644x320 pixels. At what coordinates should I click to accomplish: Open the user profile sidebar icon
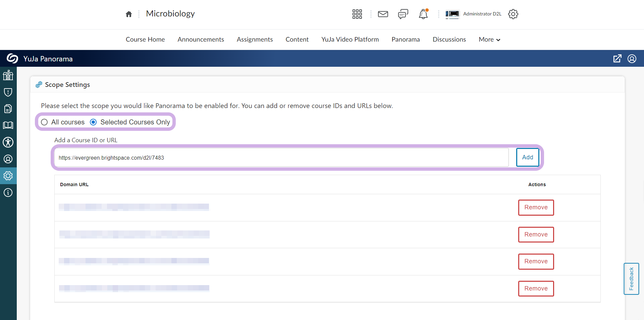[8, 159]
